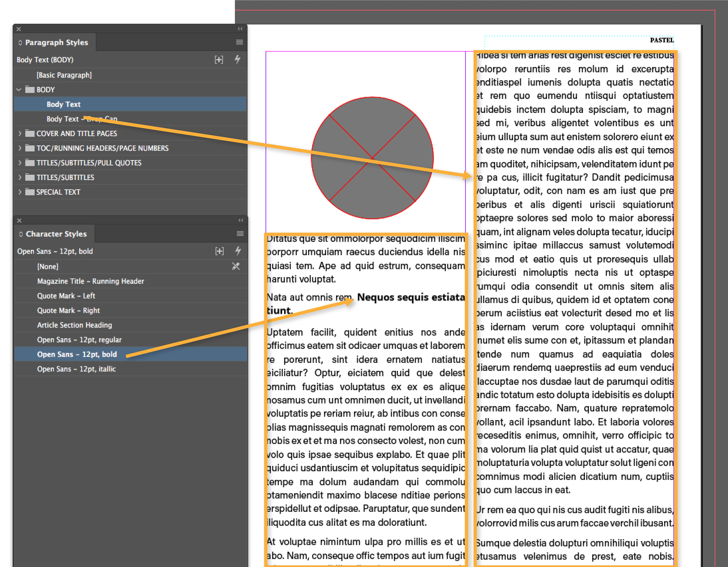Screen dimensions: 728x567
Task: Expand TOC/RUNNING HEADERS/PAGE NUMBERS folder
Action: 20,149
